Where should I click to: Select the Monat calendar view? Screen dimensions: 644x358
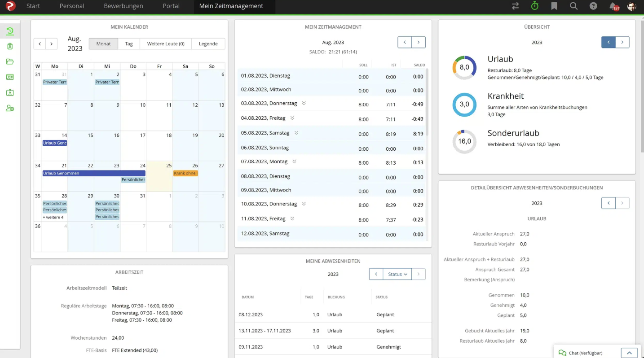pos(103,44)
